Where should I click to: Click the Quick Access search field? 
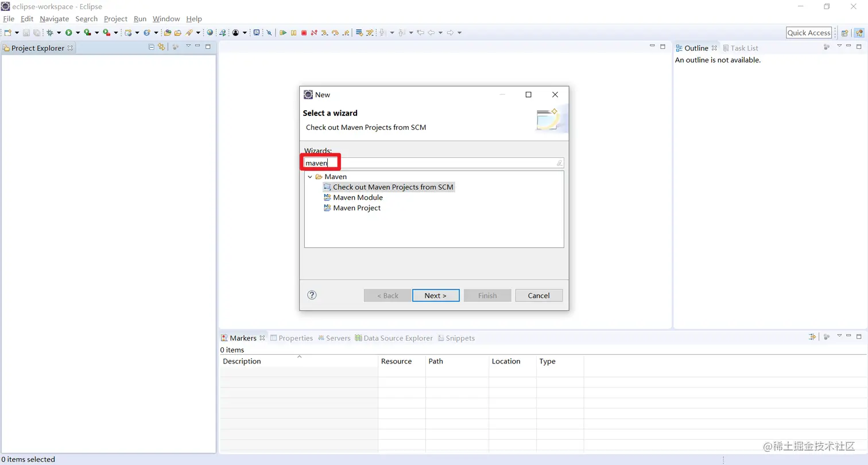809,33
